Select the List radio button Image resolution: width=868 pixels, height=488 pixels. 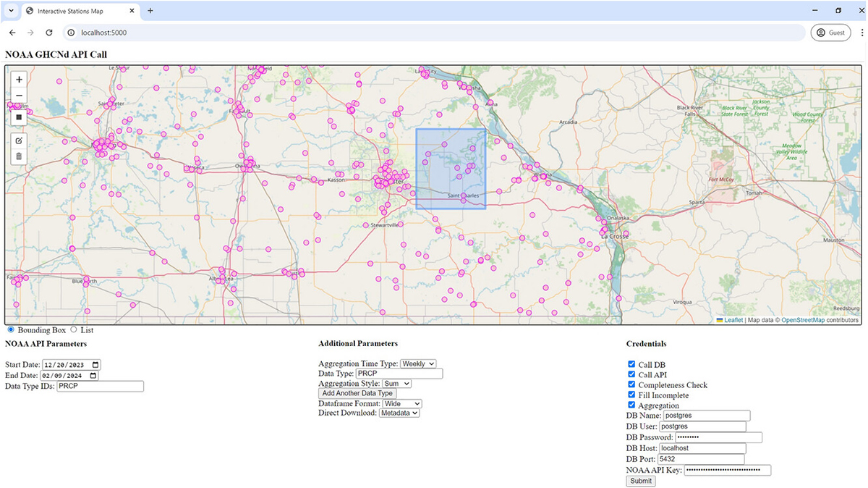click(73, 329)
